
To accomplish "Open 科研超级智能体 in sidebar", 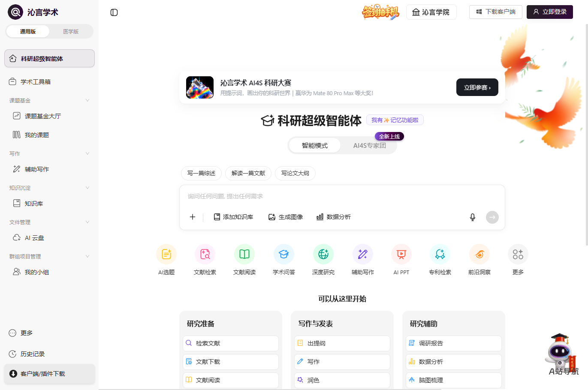I will [49, 58].
